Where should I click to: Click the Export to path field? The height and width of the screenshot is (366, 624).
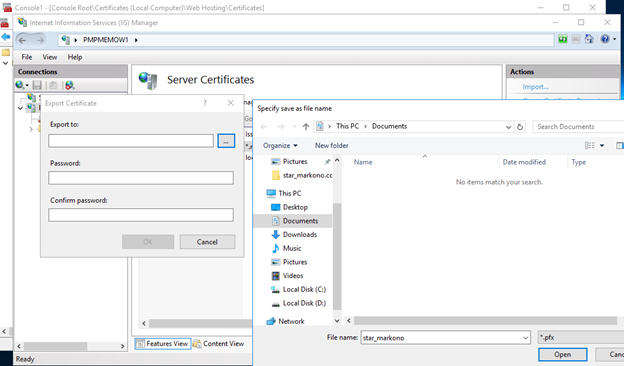tap(131, 141)
